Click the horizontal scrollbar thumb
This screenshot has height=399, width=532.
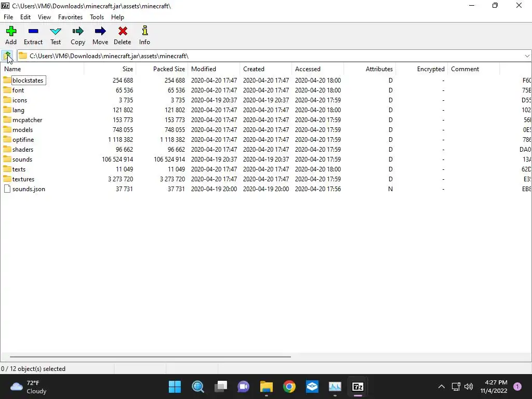click(150, 356)
